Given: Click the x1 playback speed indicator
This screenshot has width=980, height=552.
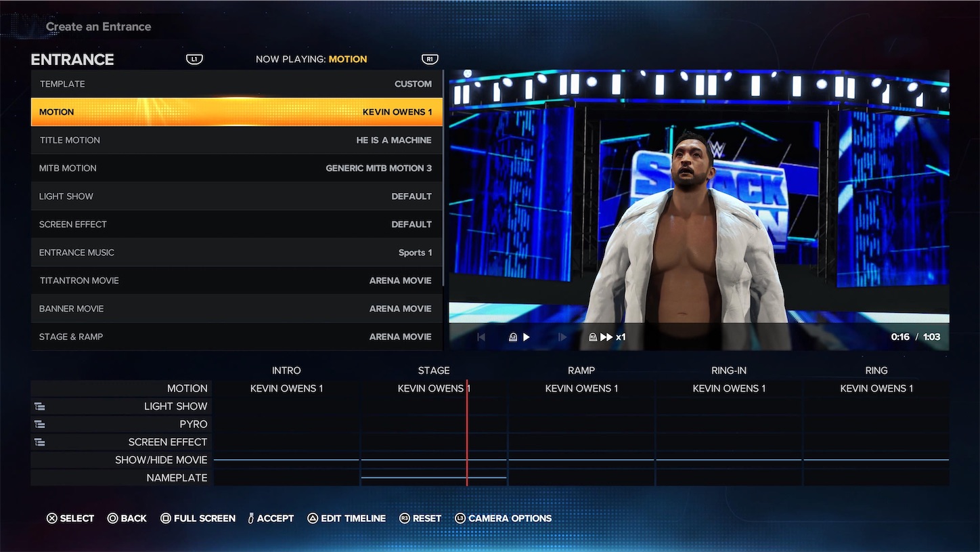Looking at the screenshot, I should (621, 337).
